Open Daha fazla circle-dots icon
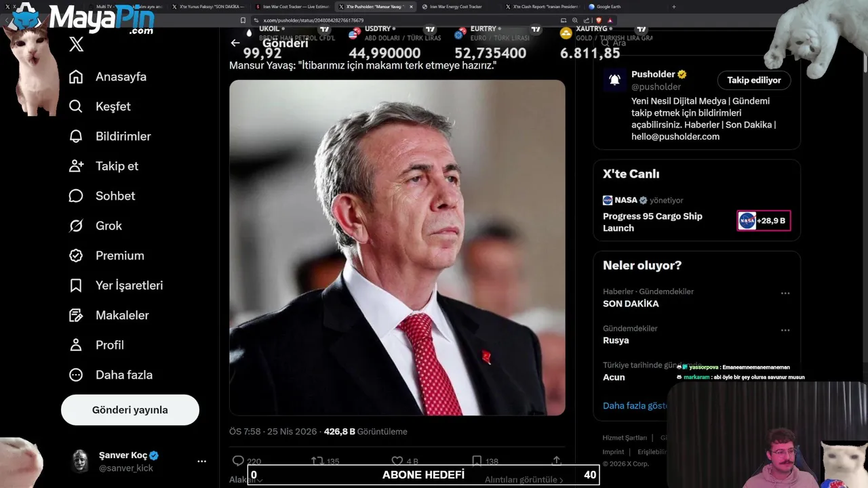 pos(76,375)
